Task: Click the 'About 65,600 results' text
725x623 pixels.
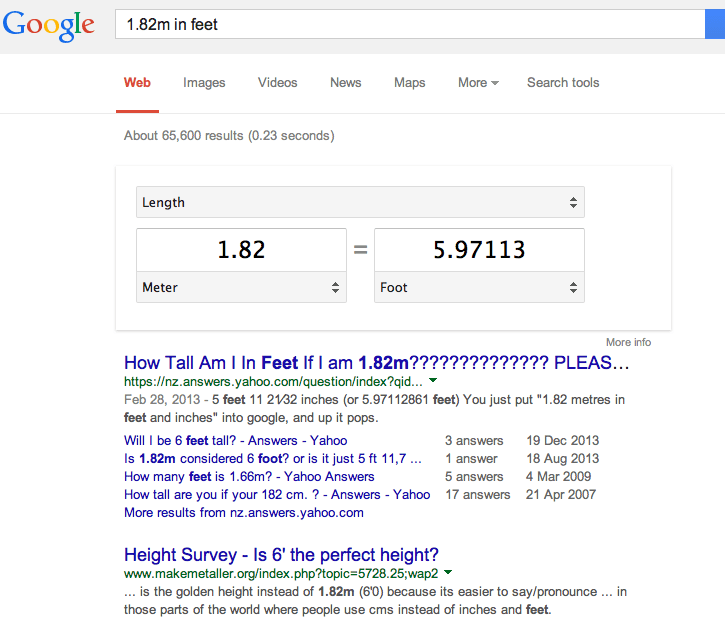Action: coord(229,136)
